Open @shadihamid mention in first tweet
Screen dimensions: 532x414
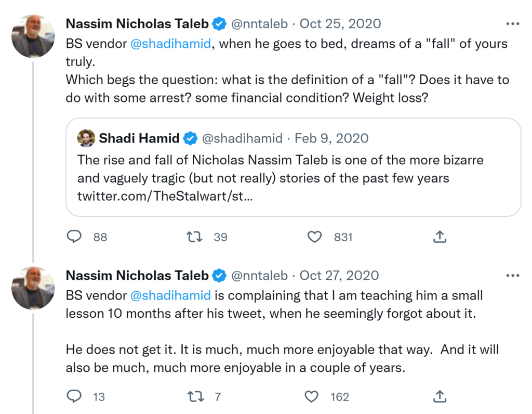[x=170, y=44]
